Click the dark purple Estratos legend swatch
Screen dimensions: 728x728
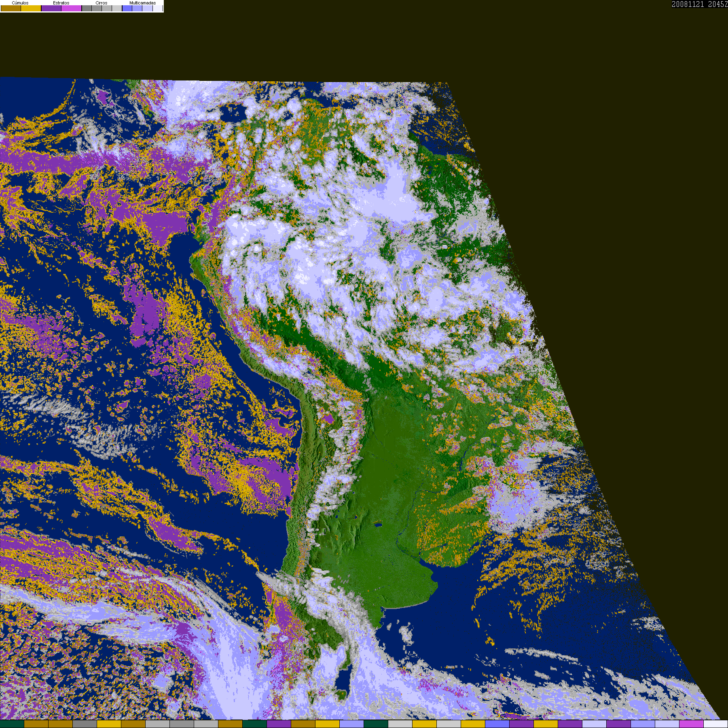pyautogui.click(x=51, y=8)
